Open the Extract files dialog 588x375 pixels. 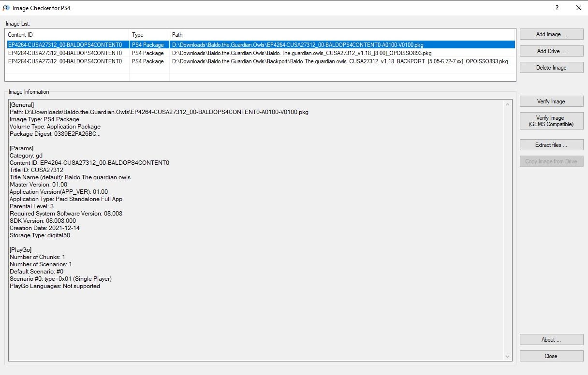point(551,145)
